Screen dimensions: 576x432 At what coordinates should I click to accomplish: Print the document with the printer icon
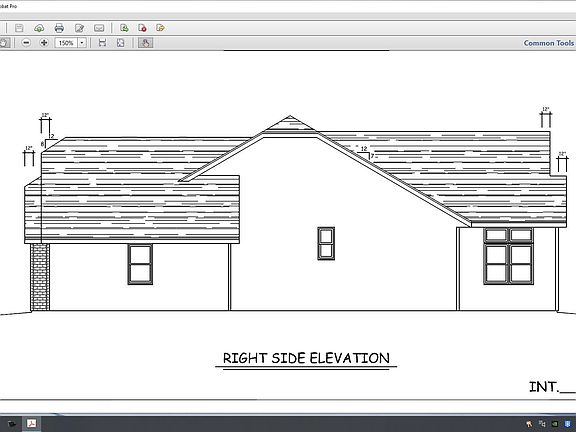pyautogui.click(x=59, y=28)
